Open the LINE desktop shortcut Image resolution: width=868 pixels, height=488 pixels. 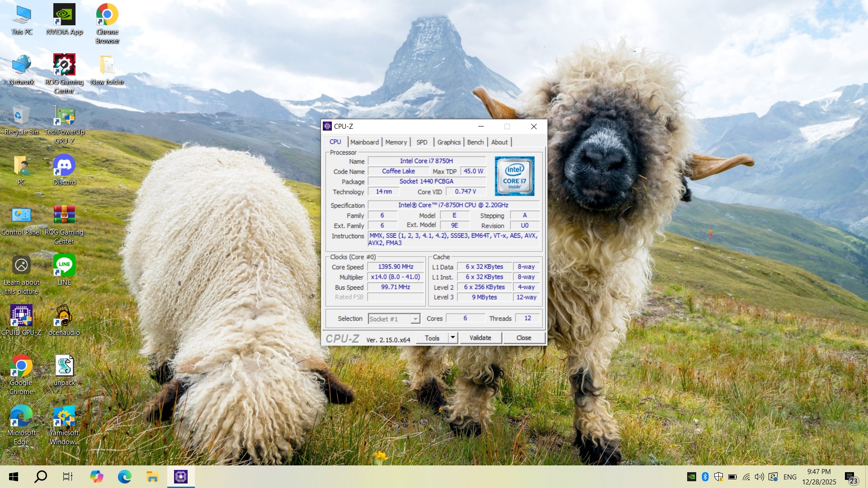pos(64,266)
